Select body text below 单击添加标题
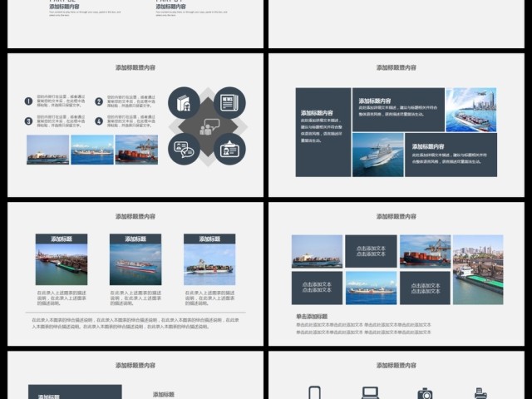The width and height of the screenshot is (532, 399). tap(363, 328)
